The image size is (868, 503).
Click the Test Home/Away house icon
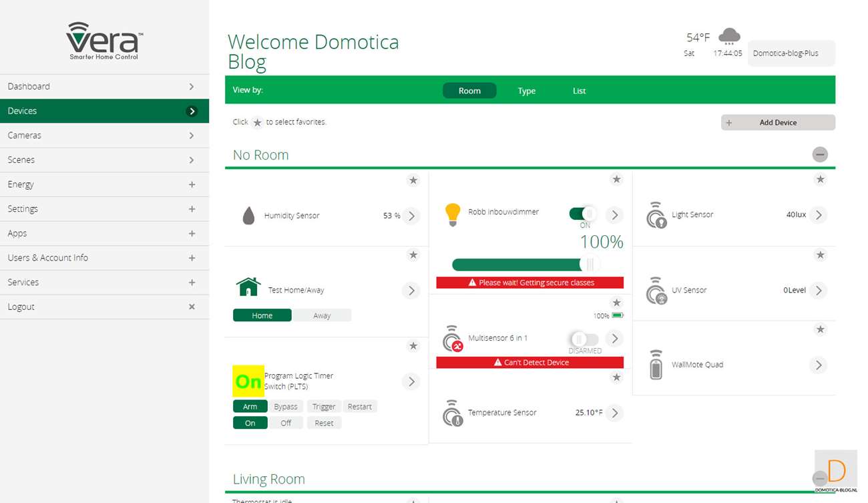pos(248,287)
